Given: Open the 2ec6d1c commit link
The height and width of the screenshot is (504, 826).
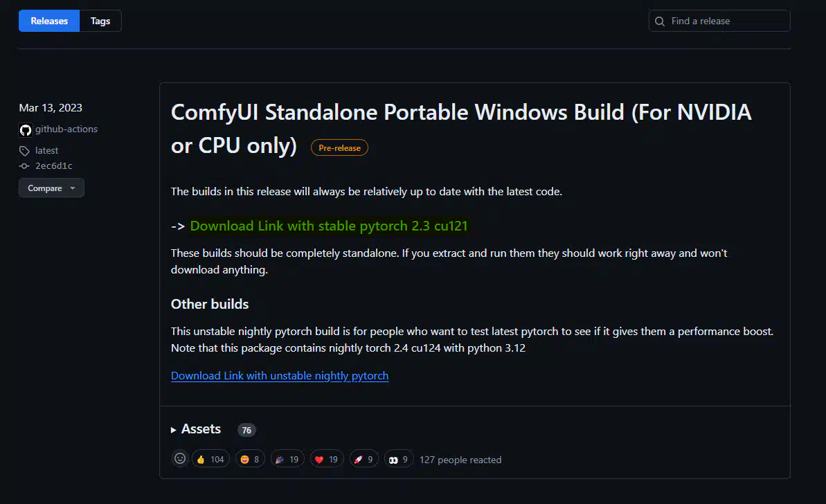Looking at the screenshot, I should pyautogui.click(x=54, y=166).
